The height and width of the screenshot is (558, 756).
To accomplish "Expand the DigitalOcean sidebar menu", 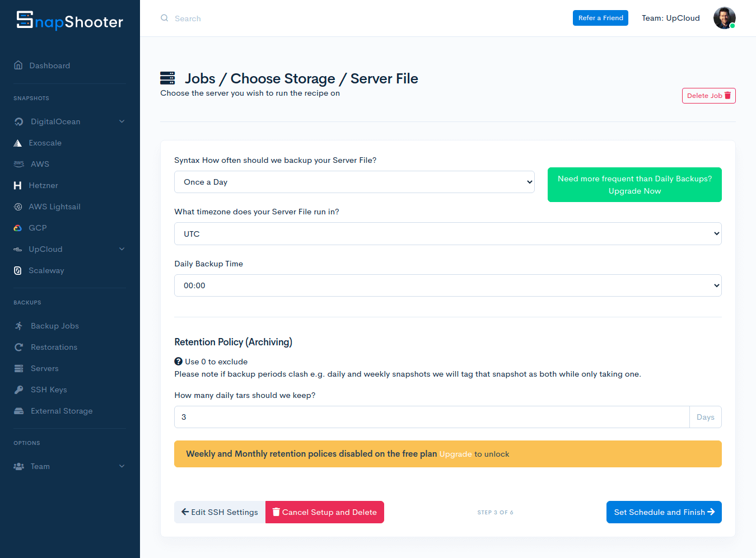I will (122, 121).
